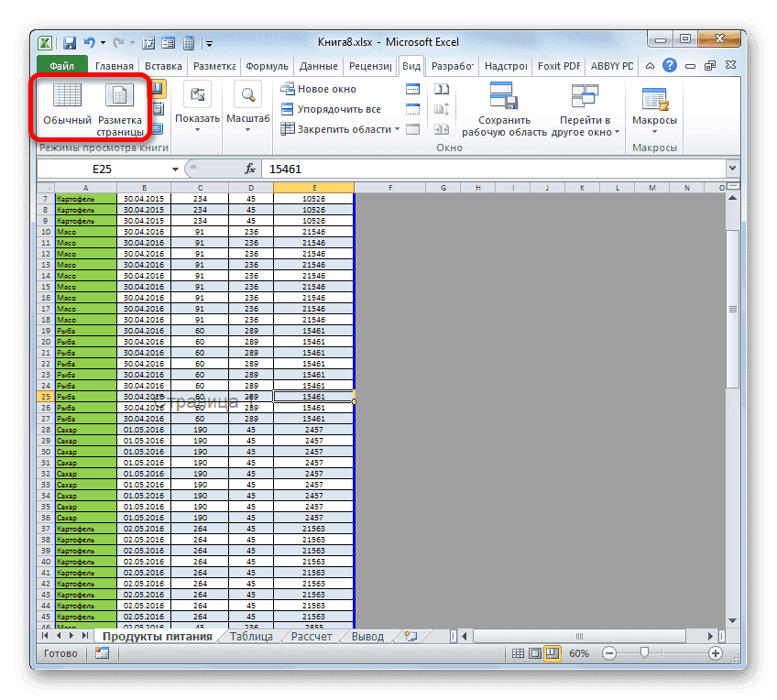Select the Name Box showing E25
The width and height of the screenshot is (777, 700).
[x=104, y=169]
